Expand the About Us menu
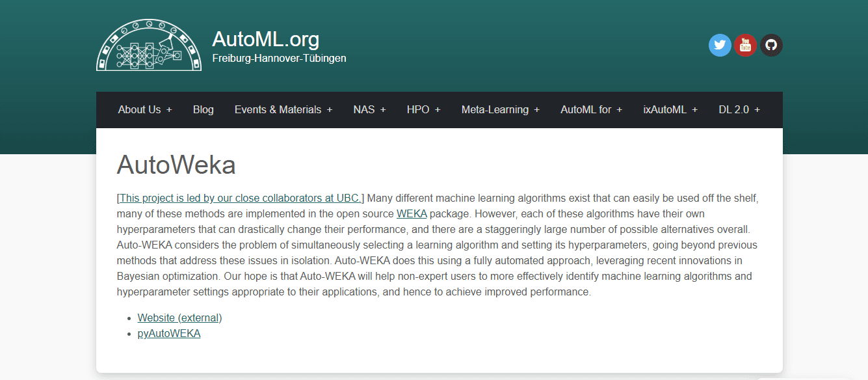Screen dimensions: 868x380 tap(145, 109)
